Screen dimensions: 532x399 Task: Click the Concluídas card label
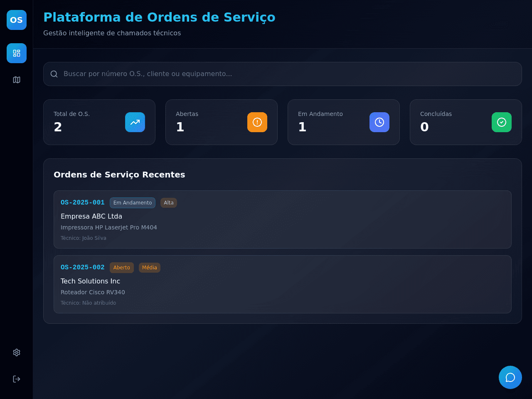436,114
